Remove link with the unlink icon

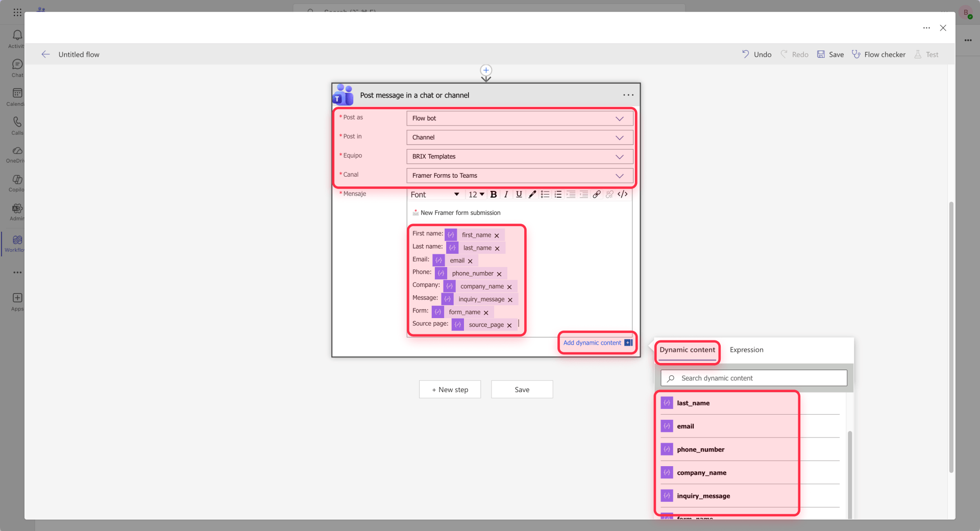(x=609, y=195)
